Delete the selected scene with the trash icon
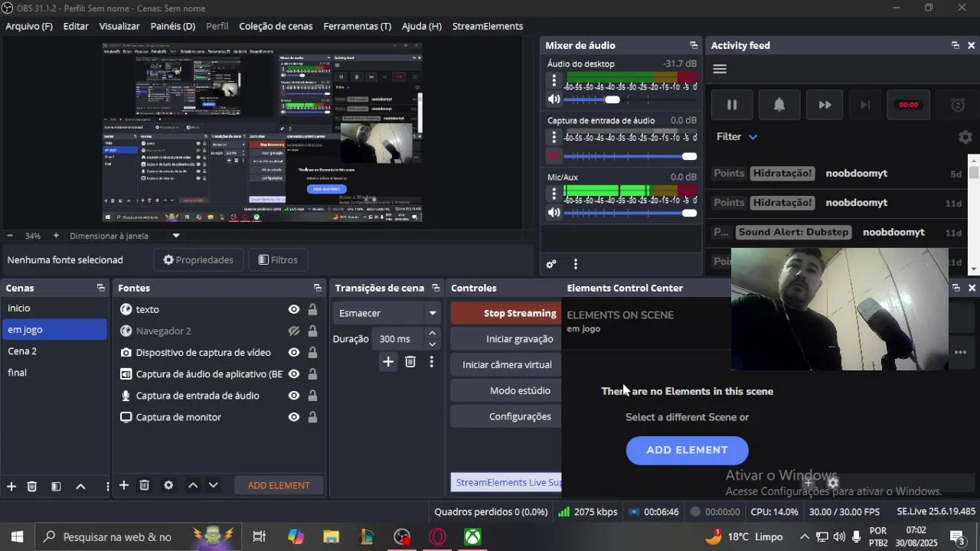Screen dimensions: 980x551 (32, 486)
